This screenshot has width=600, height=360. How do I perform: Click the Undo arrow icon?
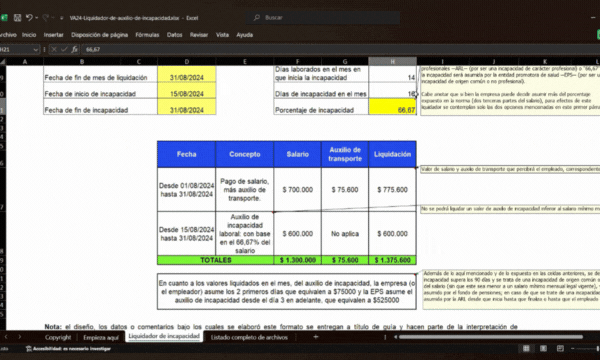tap(29, 18)
